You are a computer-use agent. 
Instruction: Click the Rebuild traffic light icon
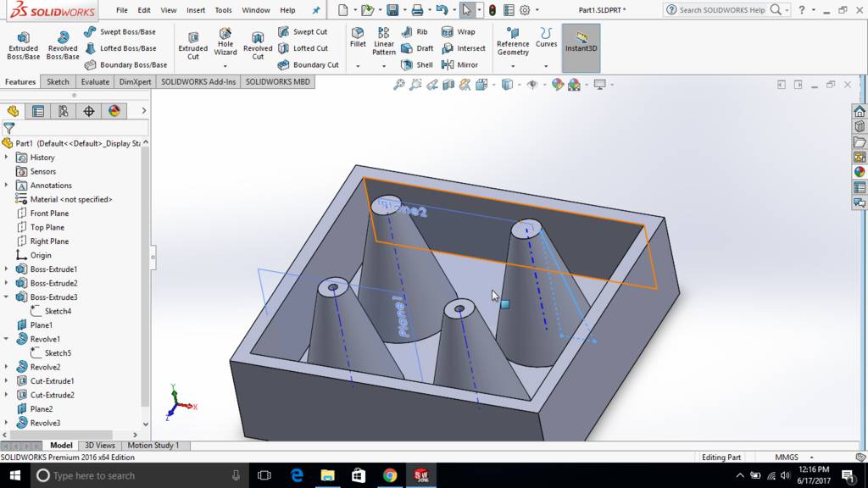click(x=492, y=10)
